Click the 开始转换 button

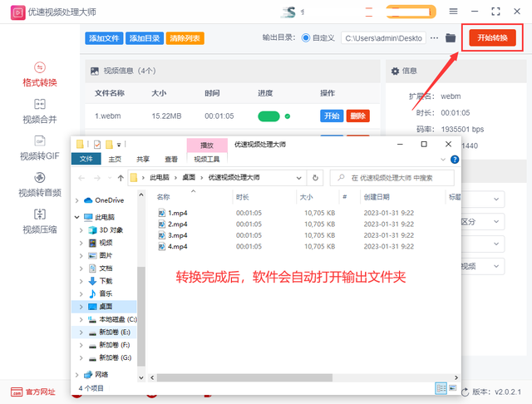click(492, 37)
